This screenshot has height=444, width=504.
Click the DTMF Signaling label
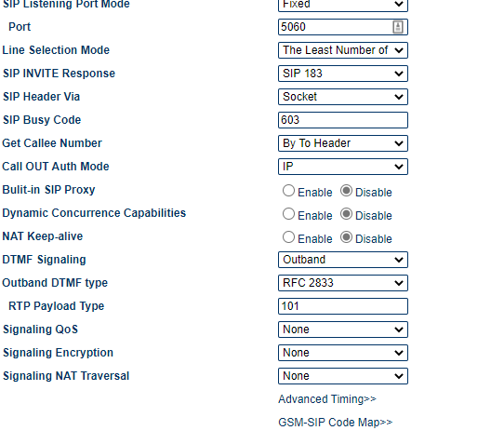click(x=44, y=260)
